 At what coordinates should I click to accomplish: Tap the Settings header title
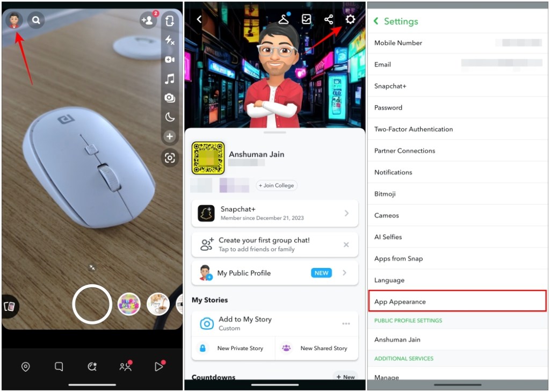click(401, 21)
